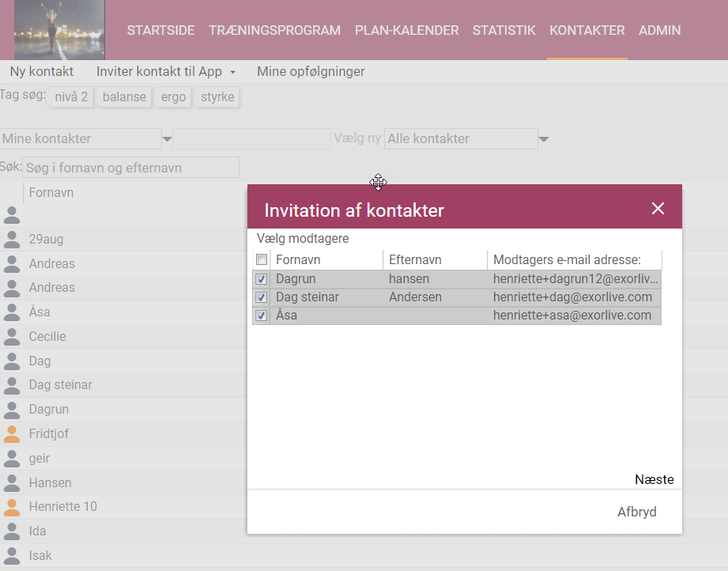Click the Alle kontakter combo box field
Image resolution: width=728 pixels, height=571 pixels.
pos(461,138)
